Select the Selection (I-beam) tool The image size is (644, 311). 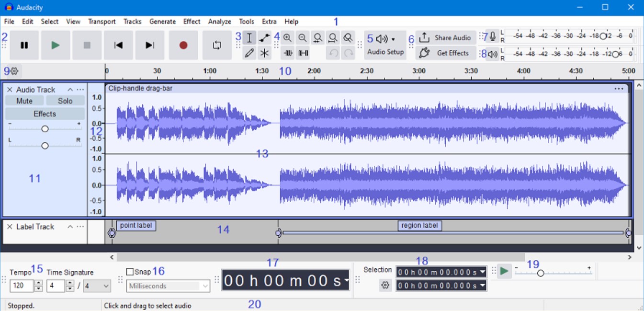point(249,38)
